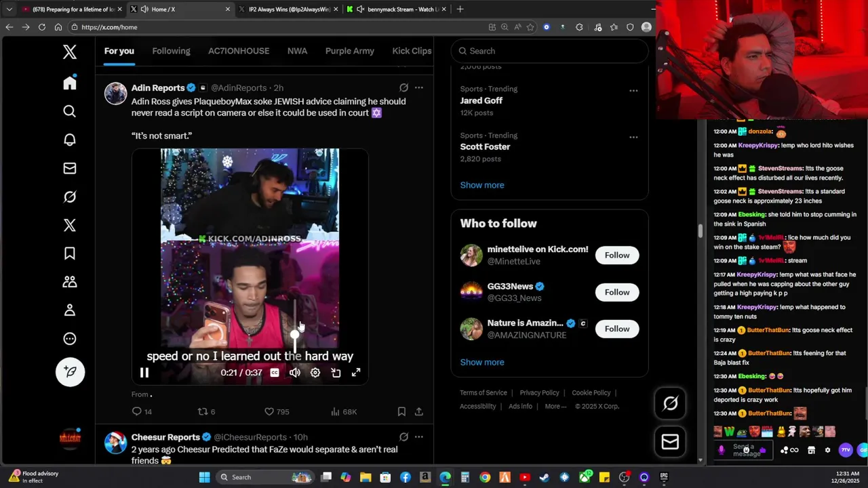This screenshot has height=488, width=868.
Task: Open Grok icon in X sidebar
Action: (x=70, y=197)
